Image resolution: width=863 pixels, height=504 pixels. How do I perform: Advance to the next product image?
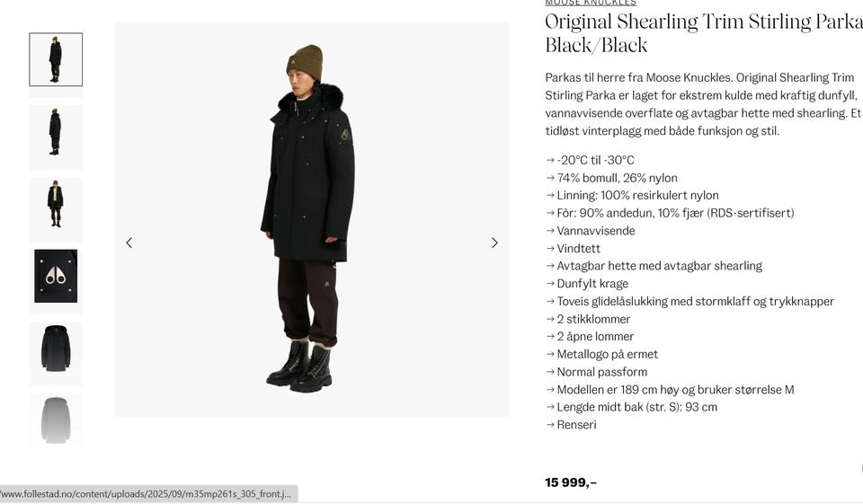point(494,243)
